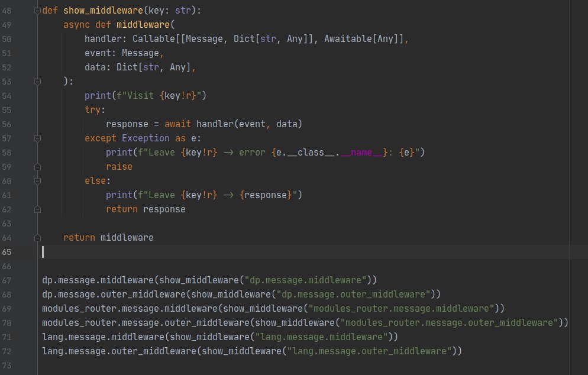Toggle the fold end marker at line 62

click(37, 209)
